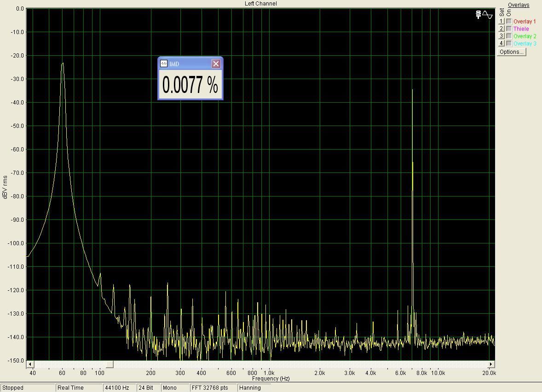542x392 pixels.
Task: Click Set button 2 for Thiele
Action: (x=502, y=29)
